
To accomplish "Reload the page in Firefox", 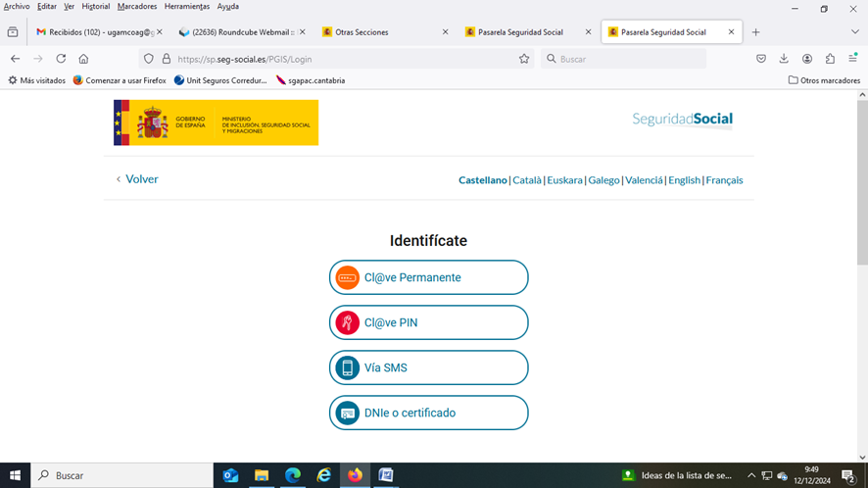I will coord(61,59).
